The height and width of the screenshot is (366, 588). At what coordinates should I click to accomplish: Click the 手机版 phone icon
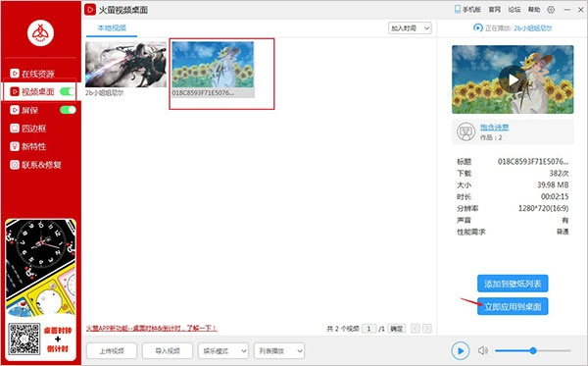click(x=458, y=10)
